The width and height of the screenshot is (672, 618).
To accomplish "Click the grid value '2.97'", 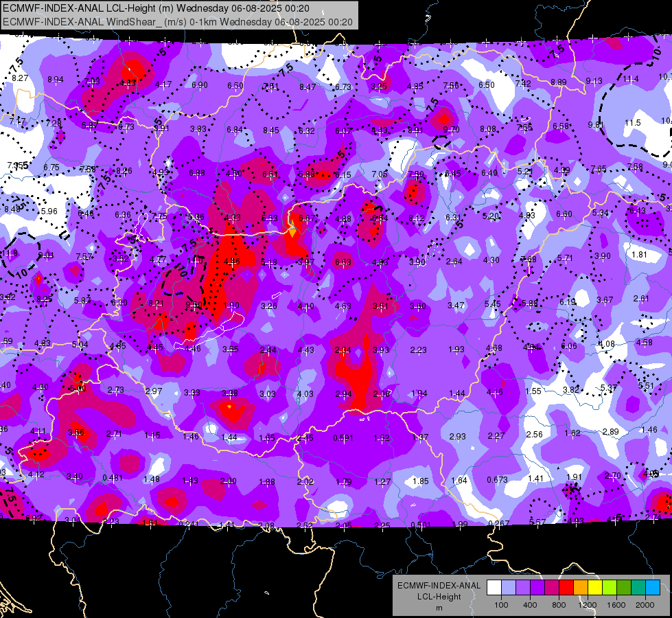I will point(154,391).
